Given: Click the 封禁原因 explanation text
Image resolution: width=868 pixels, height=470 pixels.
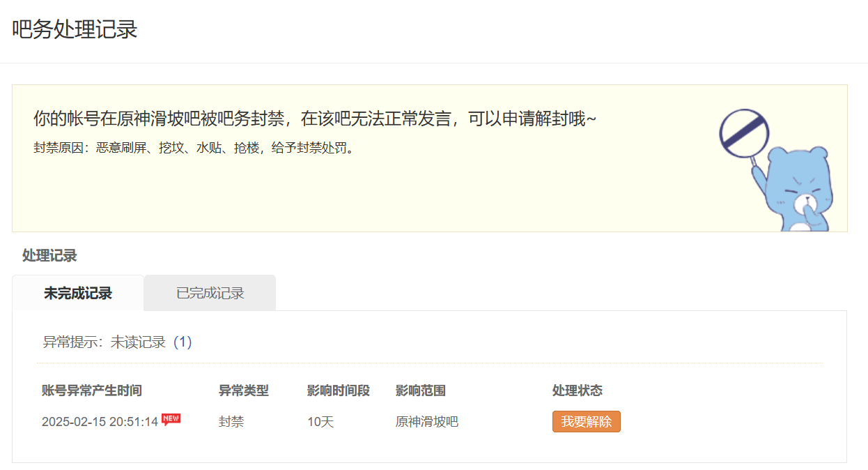Looking at the screenshot, I should pyautogui.click(x=194, y=148).
